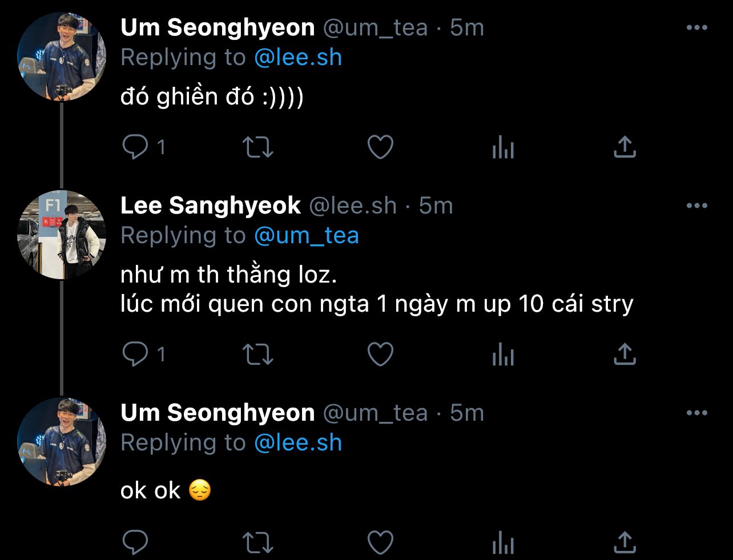Screen dimensions: 733x560
Task: Share the first tweet by Um Seonghyeon
Action: coord(625,147)
